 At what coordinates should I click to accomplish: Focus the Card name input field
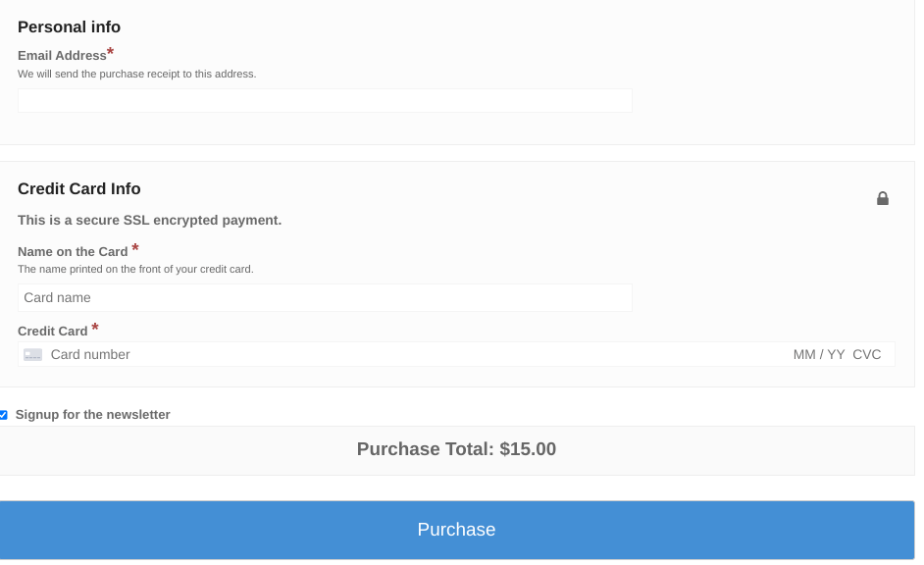324,297
